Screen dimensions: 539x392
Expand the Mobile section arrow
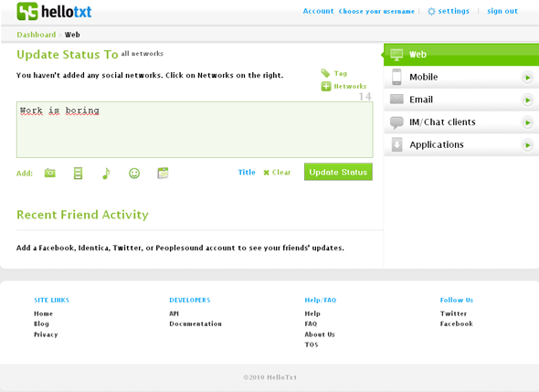(x=527, y=78)
